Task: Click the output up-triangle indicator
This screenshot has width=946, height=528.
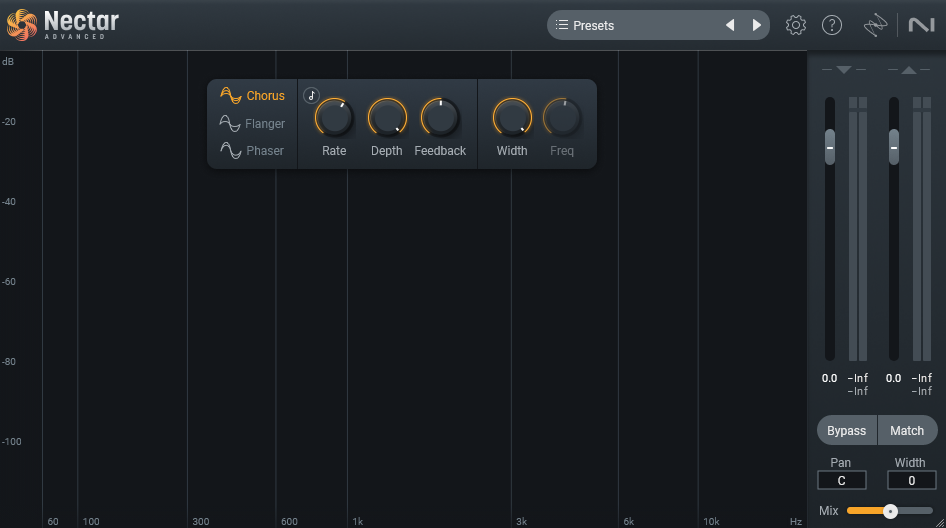Action: pyautogui.click(x=909, y=70)
